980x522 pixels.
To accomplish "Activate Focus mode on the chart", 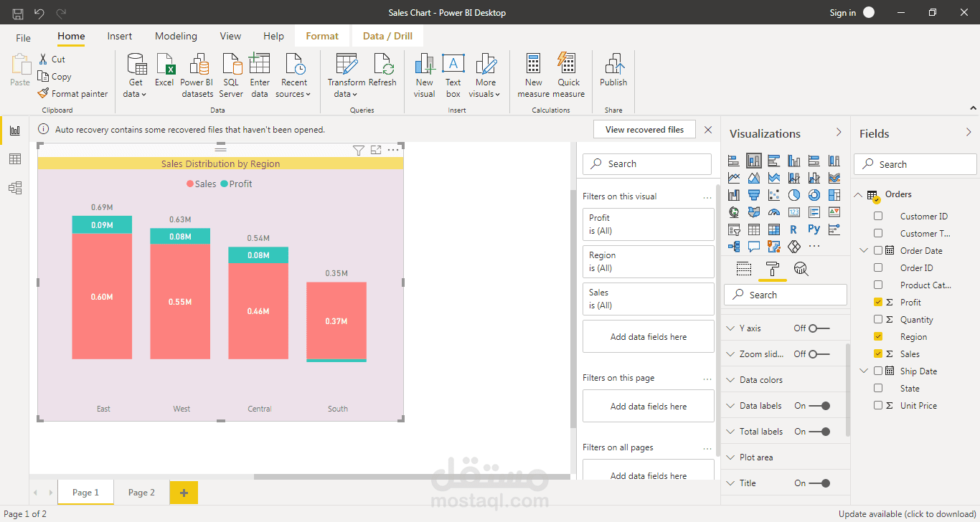I will (376, 150).
